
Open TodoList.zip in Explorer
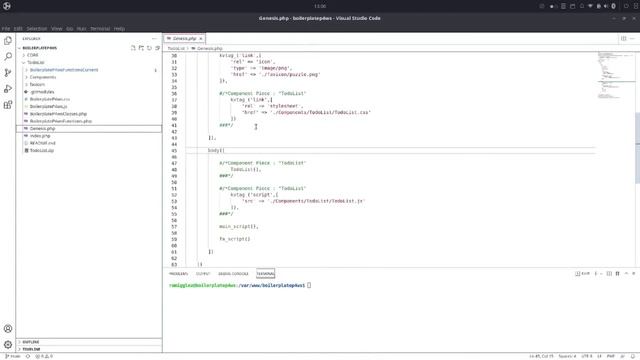coord(42,151)
